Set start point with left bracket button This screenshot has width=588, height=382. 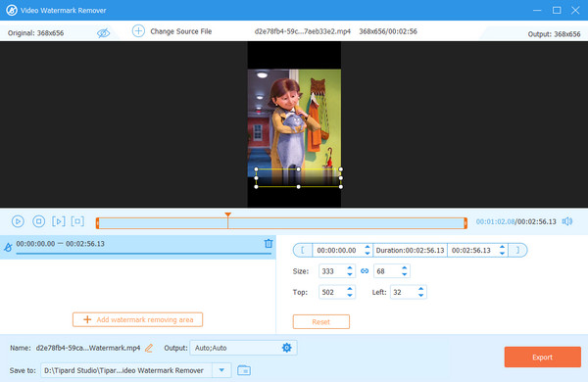(303, 250)
